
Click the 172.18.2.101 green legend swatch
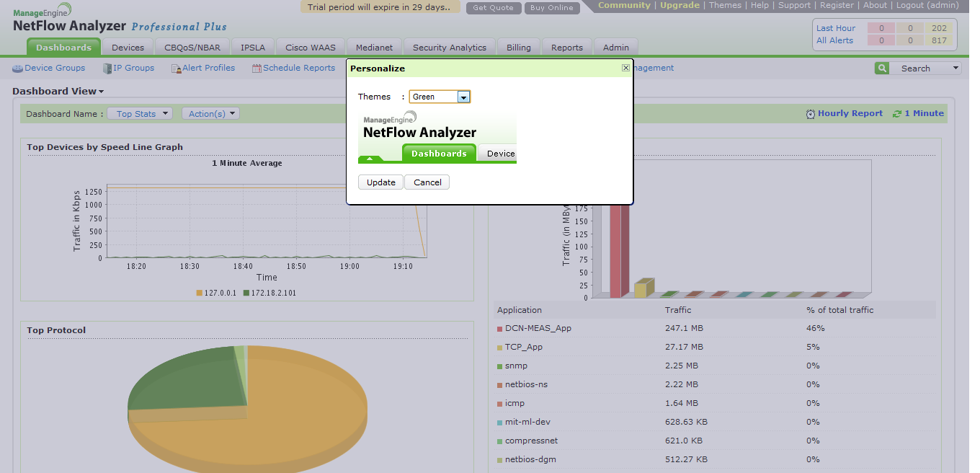pyautogui.click(x=246, y=293)
